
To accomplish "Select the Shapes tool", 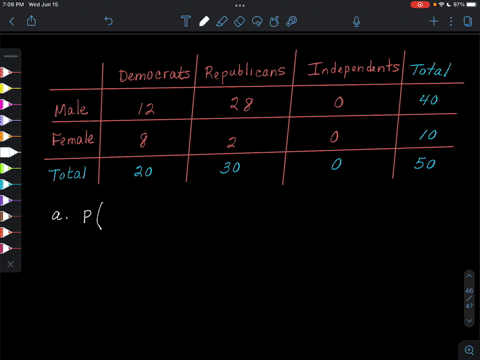I will (274, 21).
